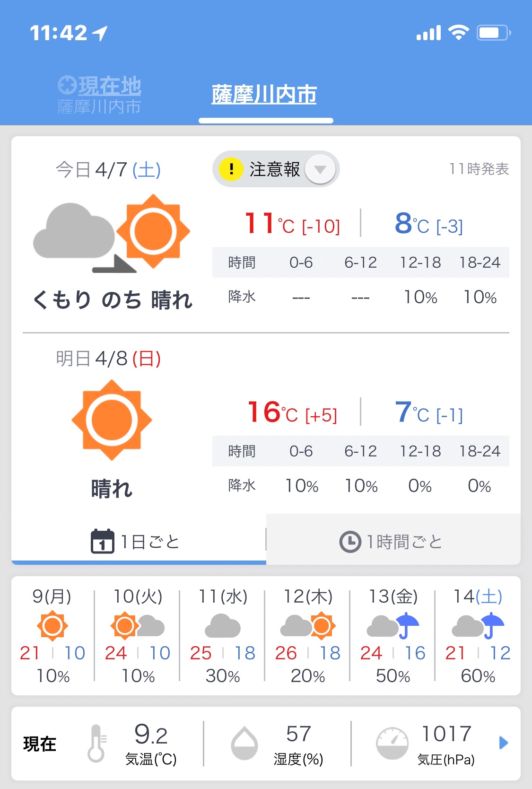
Task: View Saturday the 14th forecast
Action: [478, 635]
